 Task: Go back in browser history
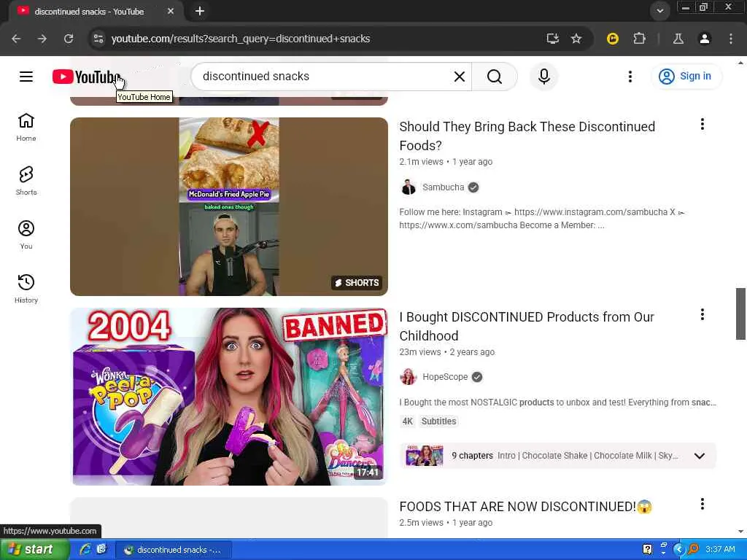click(16, 39)
